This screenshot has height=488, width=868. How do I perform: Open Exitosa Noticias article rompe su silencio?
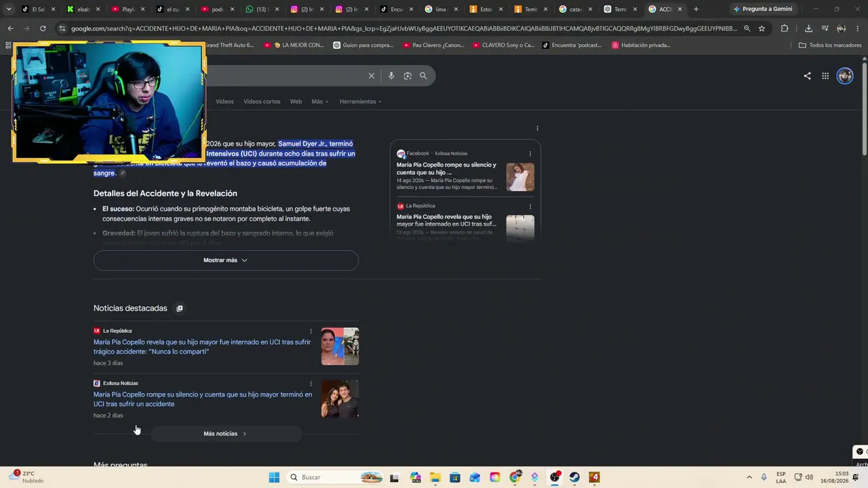[203, 399]
